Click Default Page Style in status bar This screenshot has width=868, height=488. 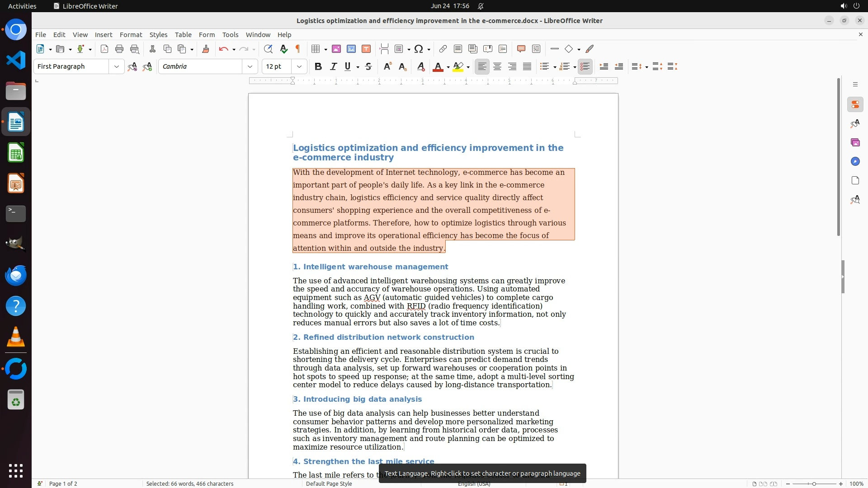[x=329, y=484]
